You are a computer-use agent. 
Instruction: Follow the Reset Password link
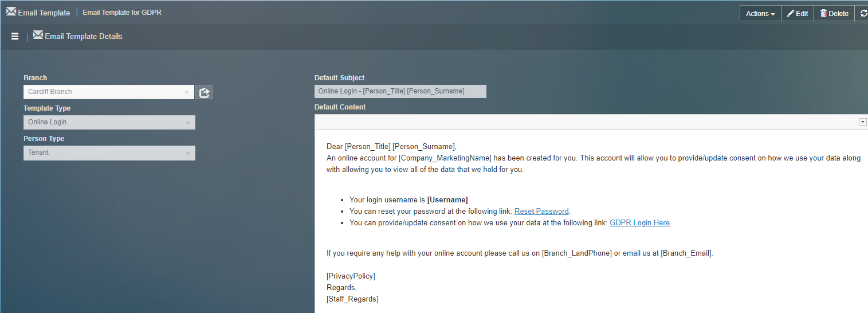click(541, 211)
